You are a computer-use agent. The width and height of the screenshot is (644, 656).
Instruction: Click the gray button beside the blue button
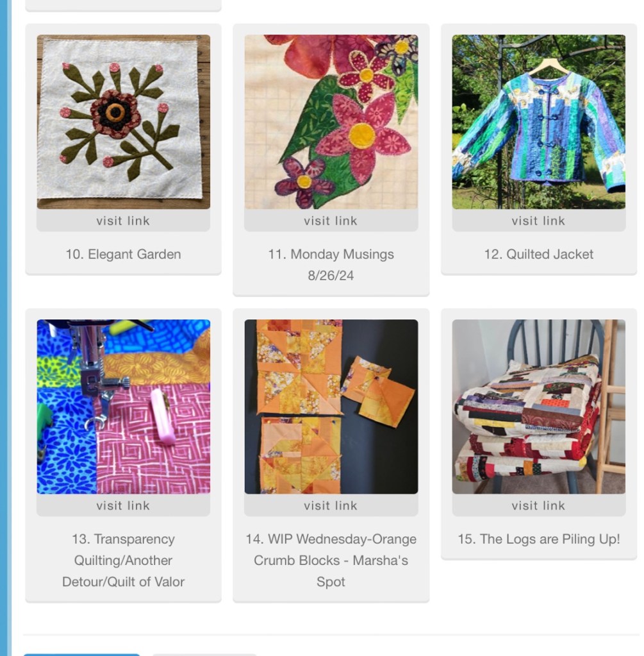[x=204, y=655]
